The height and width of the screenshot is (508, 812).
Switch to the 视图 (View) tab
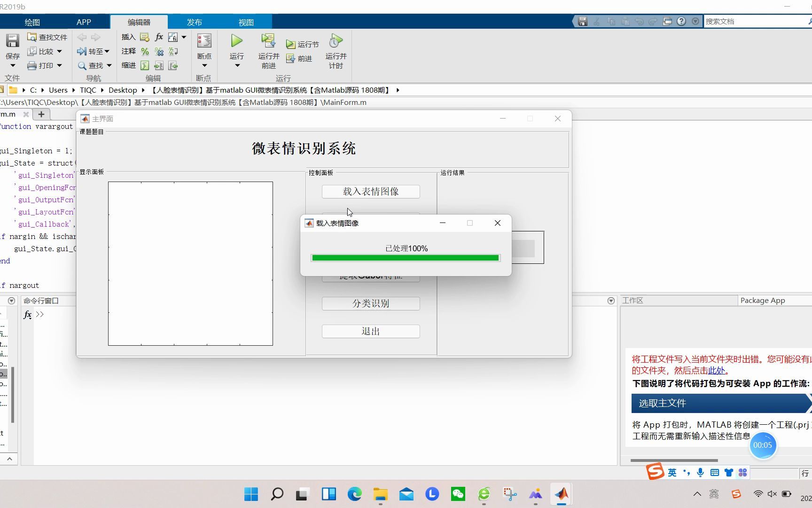click(x=246, y=22)
